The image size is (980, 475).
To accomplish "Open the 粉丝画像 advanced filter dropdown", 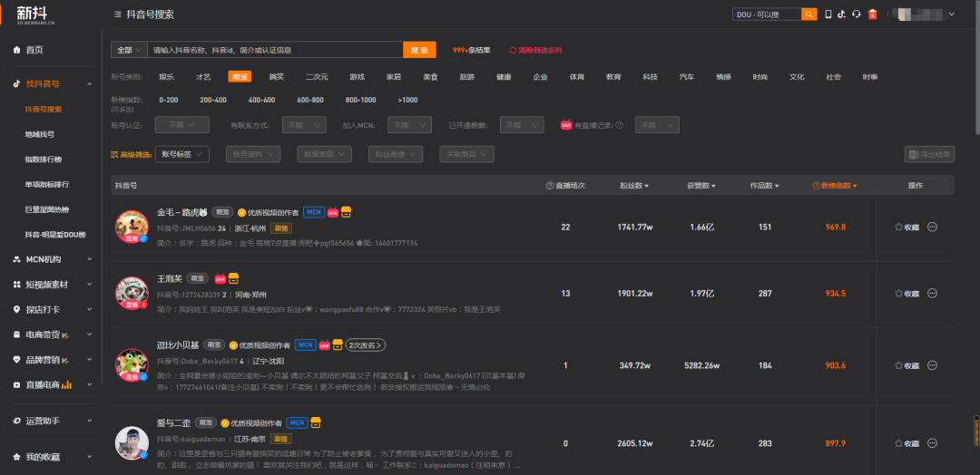I will tap(396, 154).
